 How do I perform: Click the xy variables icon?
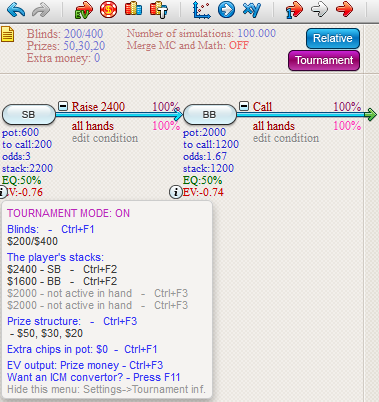252,10
